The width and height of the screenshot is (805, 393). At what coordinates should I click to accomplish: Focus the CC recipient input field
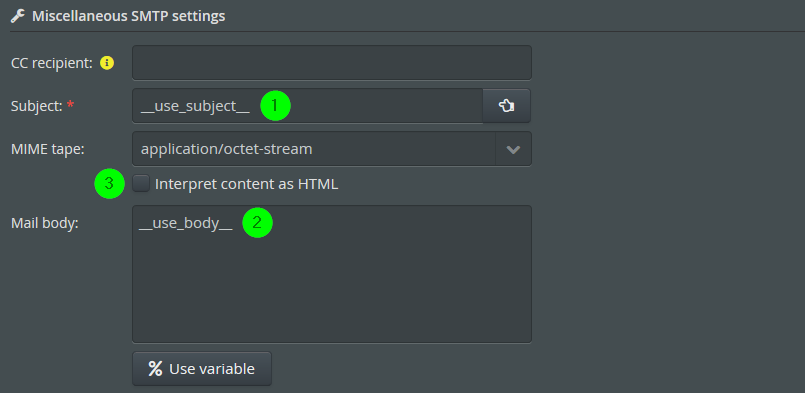(x=332, y=63)
